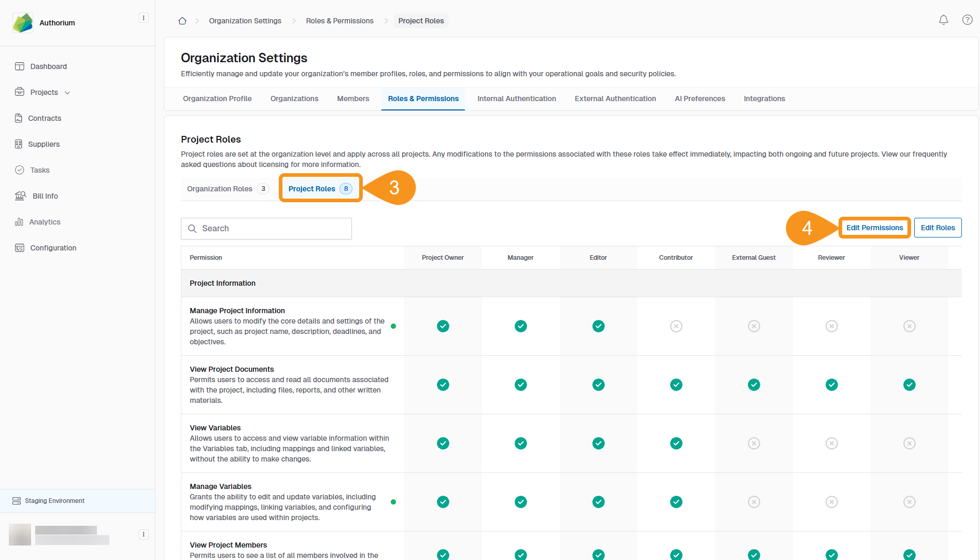Viewport: 980px width, 560px height.
Task: Switch to the Members tab
Action: [352, 99]
